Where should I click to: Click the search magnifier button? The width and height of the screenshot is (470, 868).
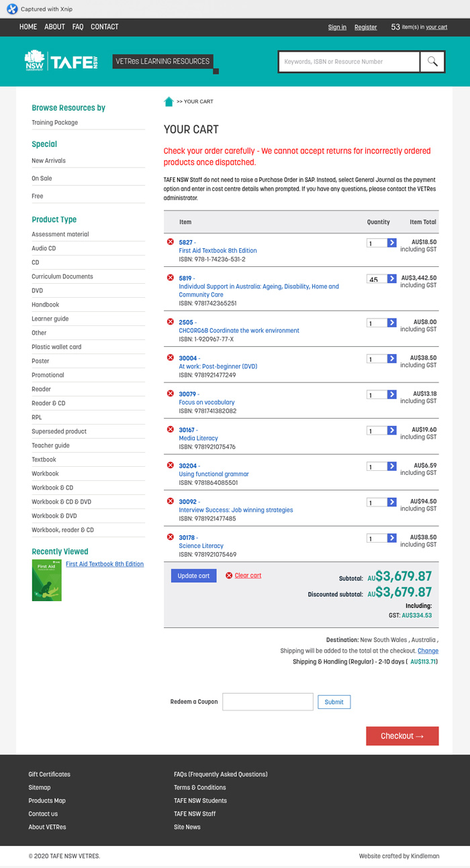pyautogui.click(x=432, y=62)
